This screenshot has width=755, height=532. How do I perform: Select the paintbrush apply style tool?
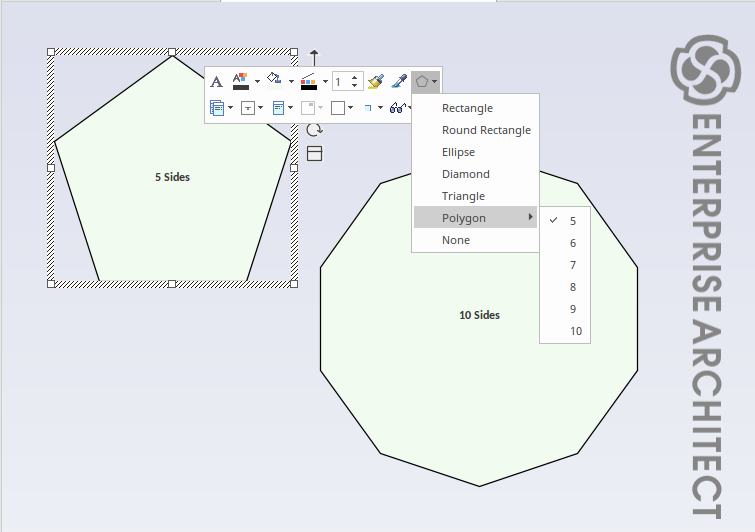pos(375,82)
